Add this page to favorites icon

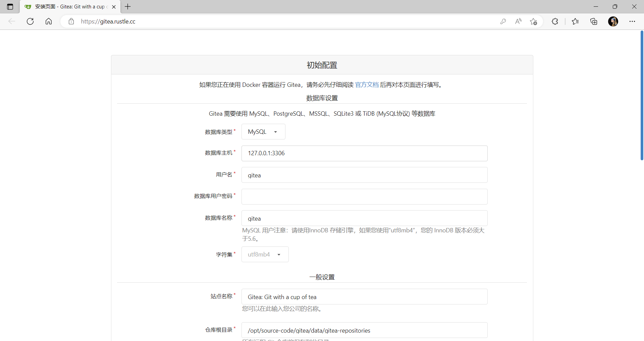coord(533,21)
